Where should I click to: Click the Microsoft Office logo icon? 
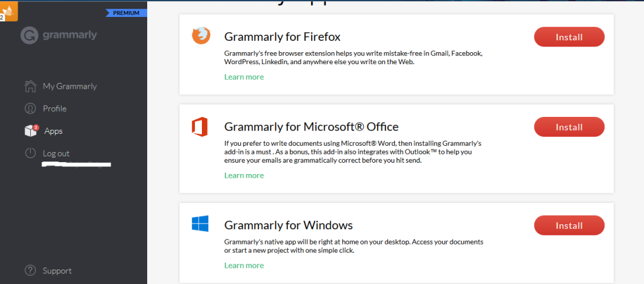(199, 127)
